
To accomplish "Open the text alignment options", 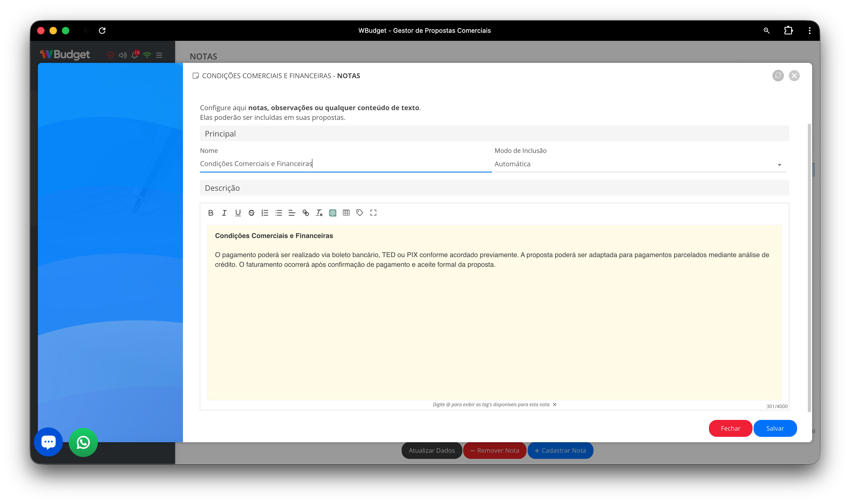I will (x=292, y=213).
